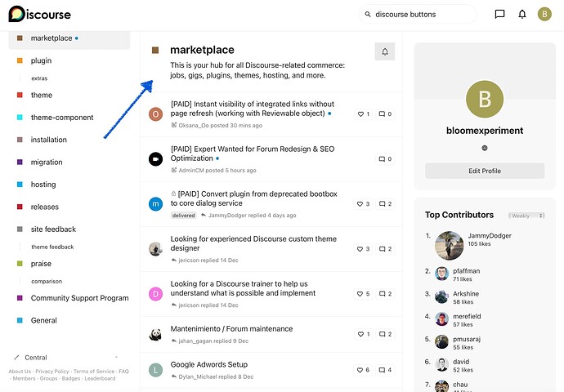Image resolution: width=564 pixels, height=392 pixels.
Task: Open comparison subcategory in sidebar
Action: point(47,281)
